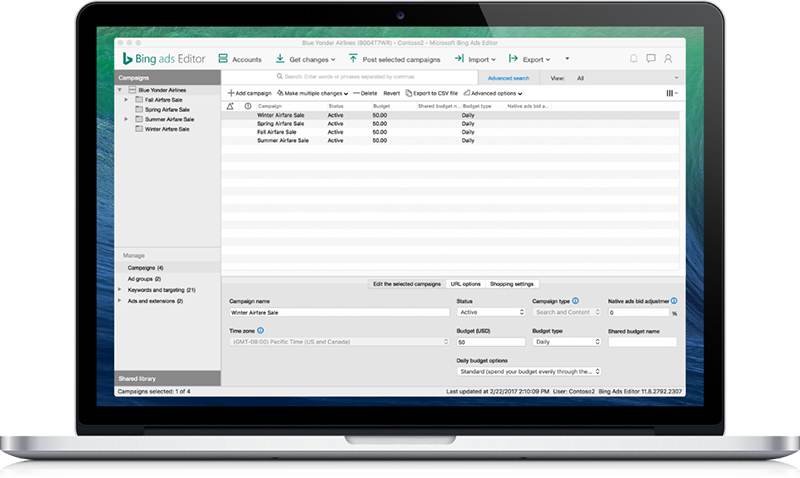Select Spring Airfare Sale in tree
This screenshot has width=800, height=478.
167,110
